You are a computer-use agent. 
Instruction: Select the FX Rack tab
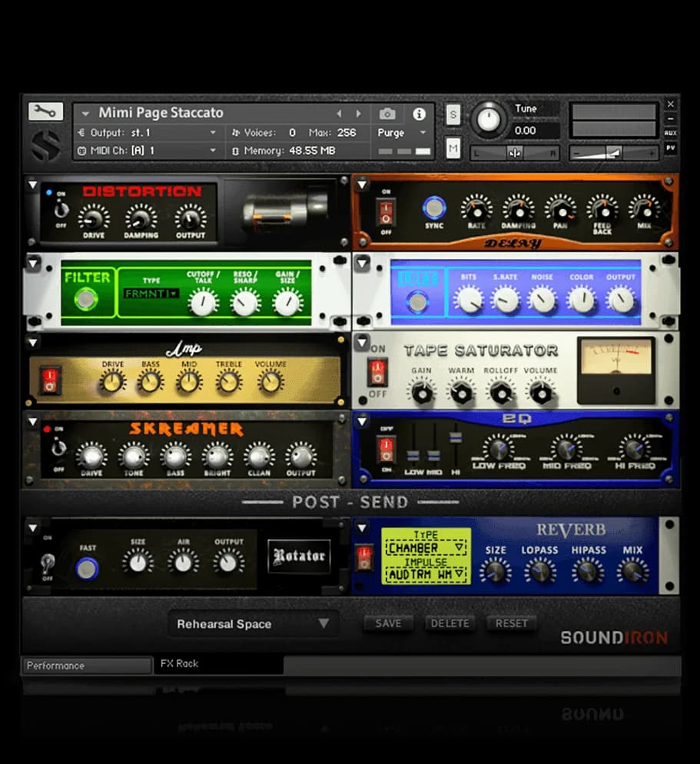[179, 663]
